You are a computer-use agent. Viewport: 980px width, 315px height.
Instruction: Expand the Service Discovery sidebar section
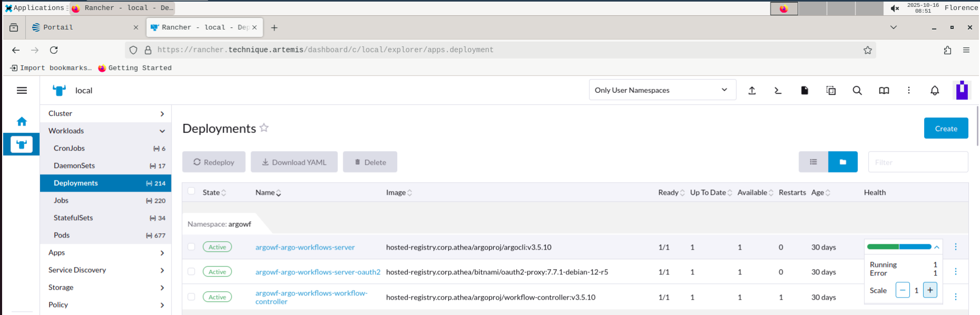105,270
